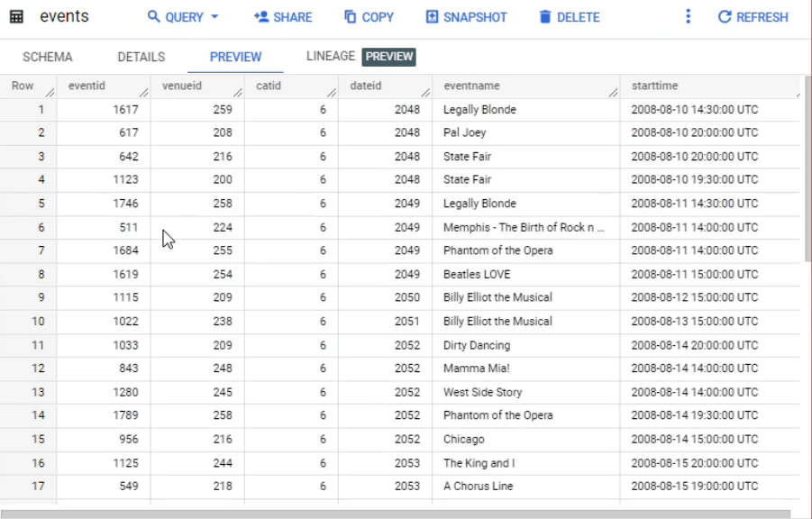Image resolution: width=812 pixels, height=519 pixels.
Task: Click row number 12
Action: (38, 369)
